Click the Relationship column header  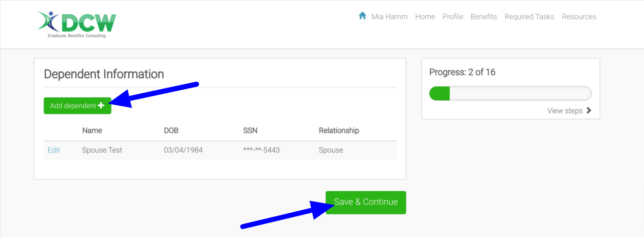click(339, 130)
